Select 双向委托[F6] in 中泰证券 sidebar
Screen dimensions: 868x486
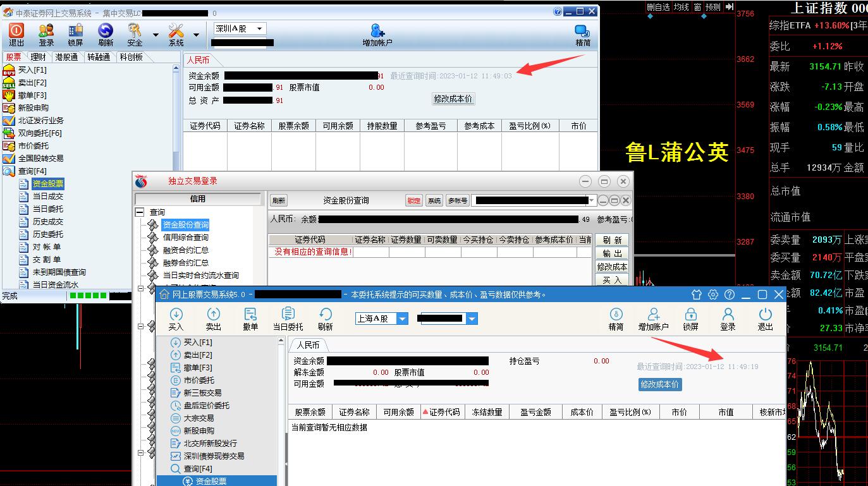click(40, 133)
